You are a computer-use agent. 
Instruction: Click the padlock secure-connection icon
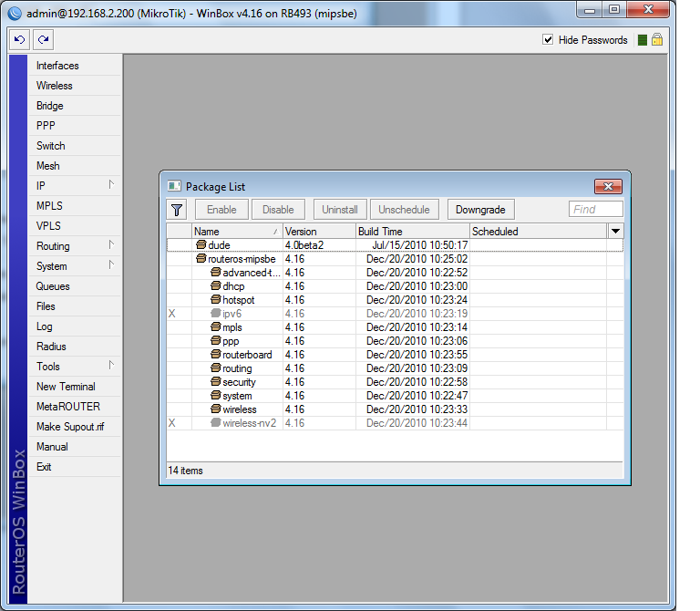[x=656, y=39]
